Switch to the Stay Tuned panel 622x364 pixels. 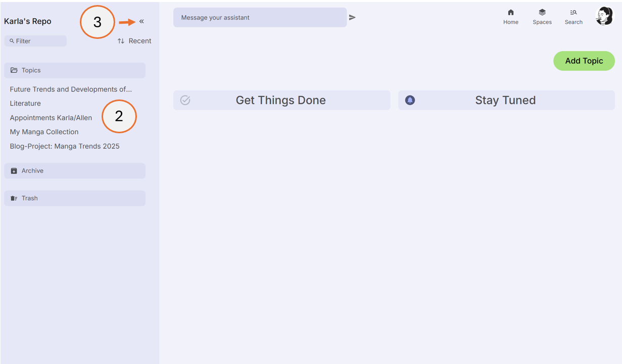click(505, 100)
